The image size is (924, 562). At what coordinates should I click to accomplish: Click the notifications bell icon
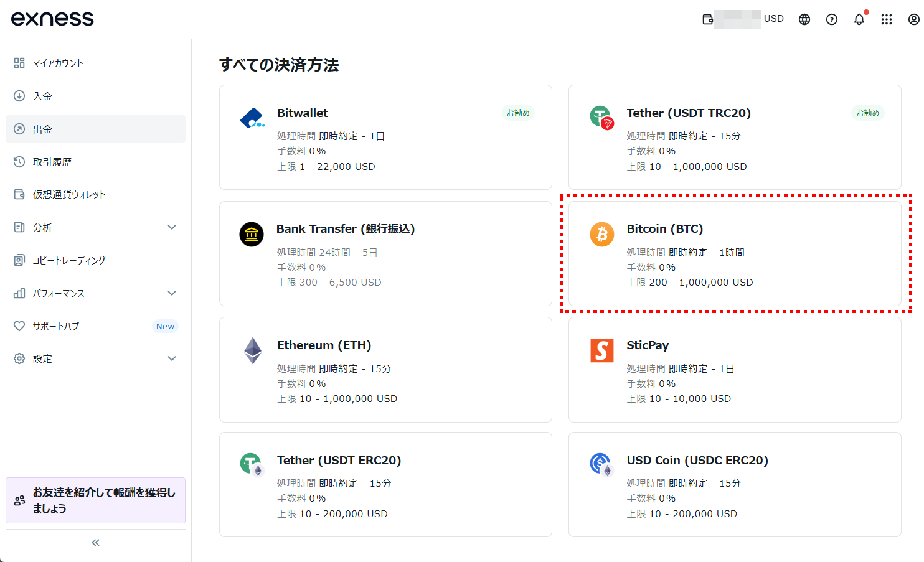pyautogui.click(x=859, y=19)
